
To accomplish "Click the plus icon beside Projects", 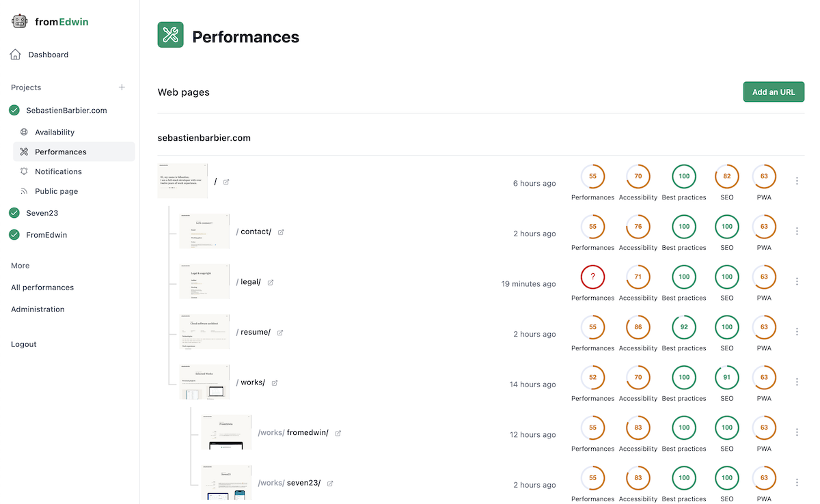I will pos(122,87).
